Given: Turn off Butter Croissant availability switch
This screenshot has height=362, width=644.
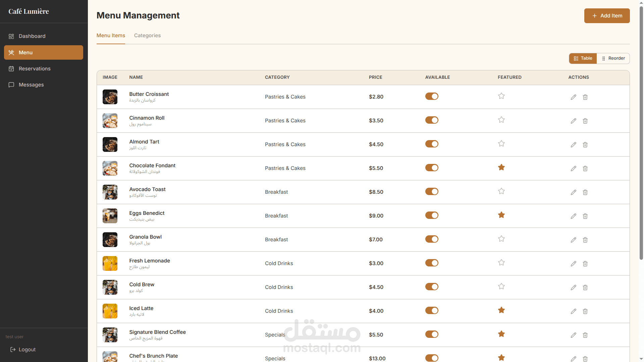Looking at the screenshot, I should click(x=432, y=97).
